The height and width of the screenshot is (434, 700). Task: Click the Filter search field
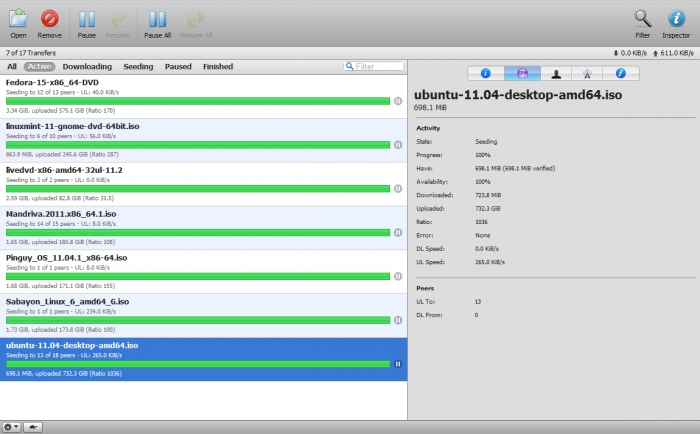374,66
